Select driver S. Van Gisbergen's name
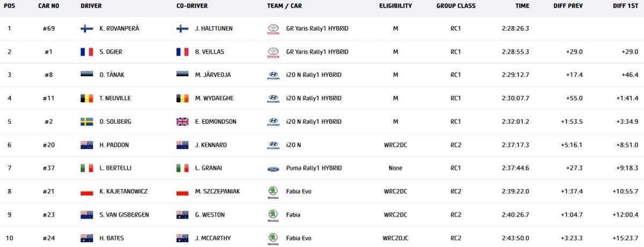 click(x=124, y=215)
